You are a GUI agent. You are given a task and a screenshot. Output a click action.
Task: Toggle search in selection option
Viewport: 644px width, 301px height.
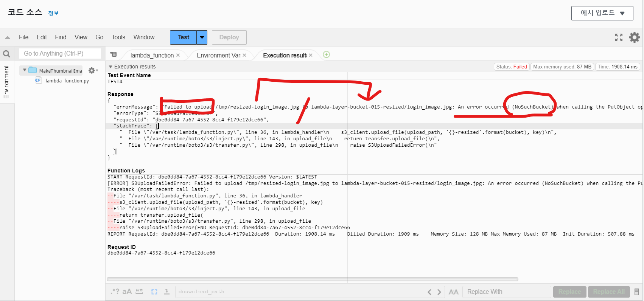[x=154, y=292]
